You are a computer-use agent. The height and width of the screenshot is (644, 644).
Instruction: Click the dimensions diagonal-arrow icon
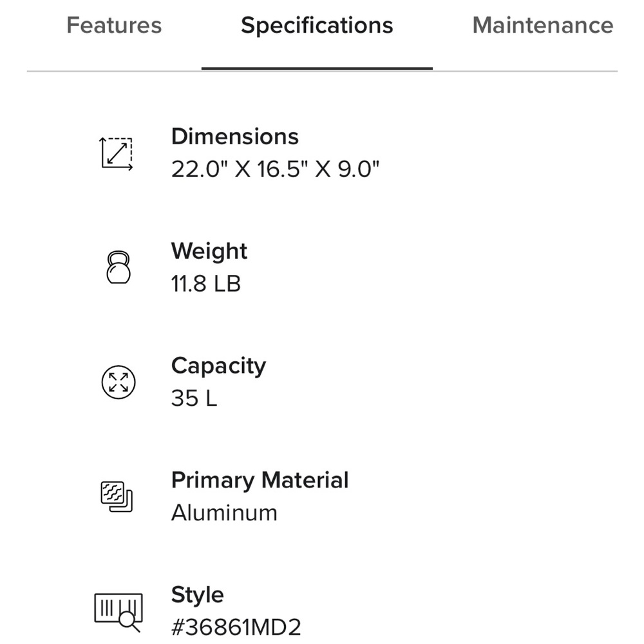click(x=117, y=153)
